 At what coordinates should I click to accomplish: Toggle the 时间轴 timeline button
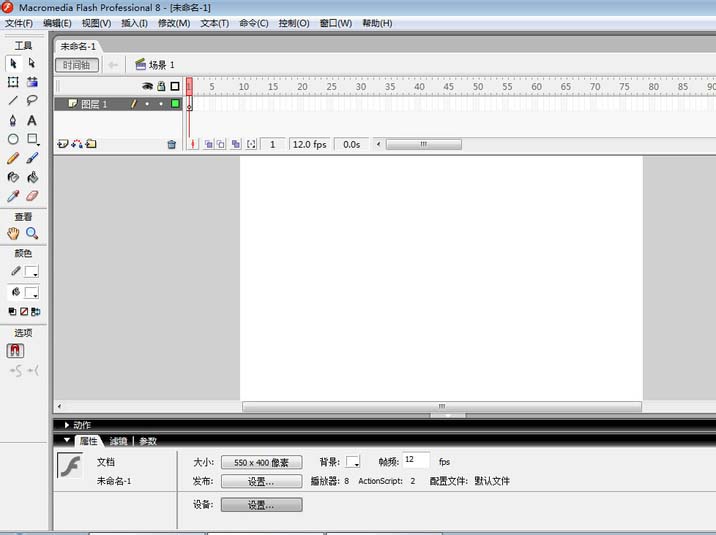point(77,65)
